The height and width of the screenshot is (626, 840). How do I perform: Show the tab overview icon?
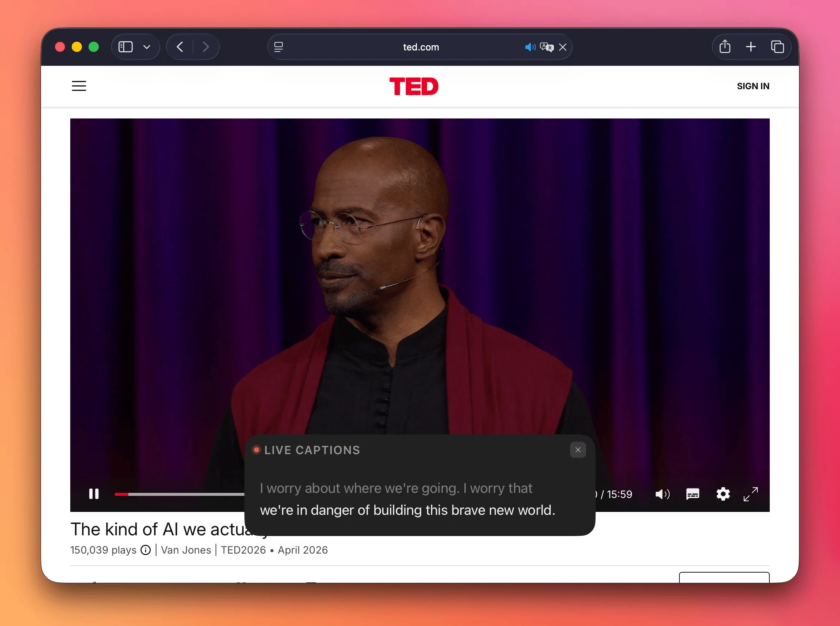pyautogui.click(x=777, y=46)
